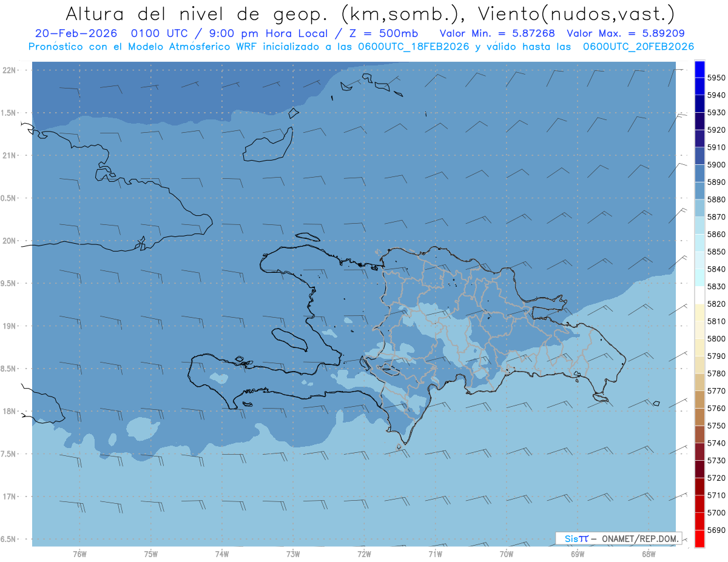Click the '68W' longitude label
728x562 pixels.
click(649, 554)
